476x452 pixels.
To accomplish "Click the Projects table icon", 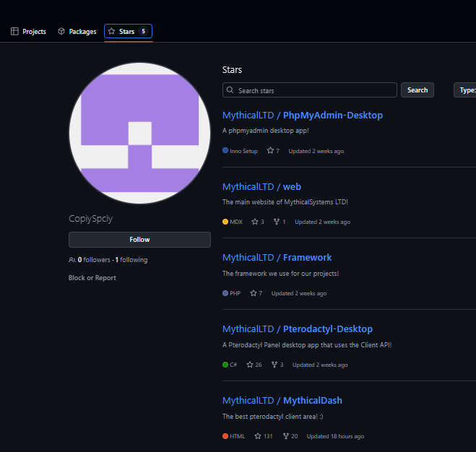I will (14, 31).
